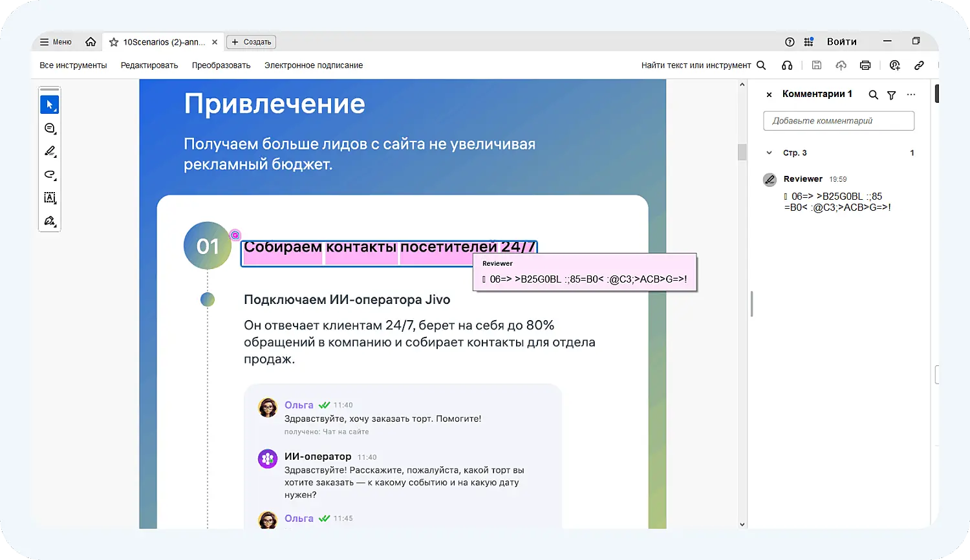This screenshot has width=970, height=560.
Task: Click the Reviewer avatar icon in comments
Action: pos(770,180)
